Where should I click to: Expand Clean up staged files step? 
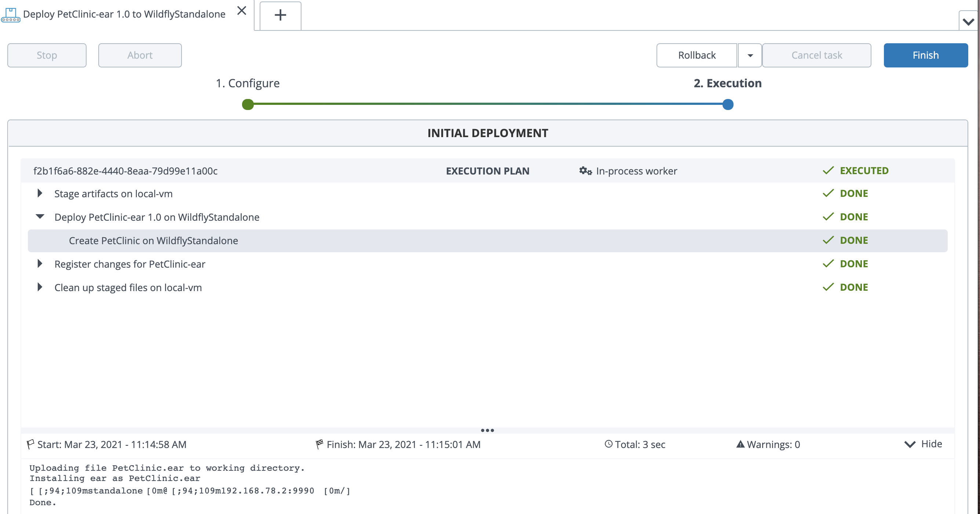[x=40, y=287]
